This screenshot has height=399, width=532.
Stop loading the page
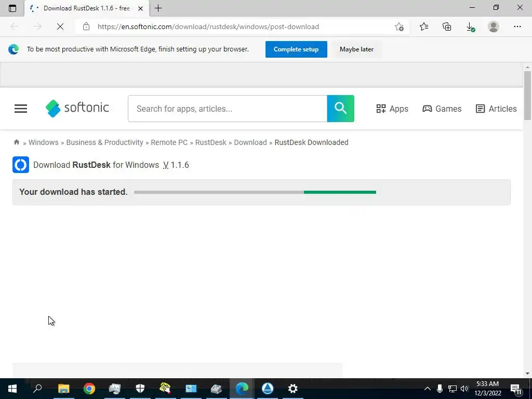pos(60,26)
